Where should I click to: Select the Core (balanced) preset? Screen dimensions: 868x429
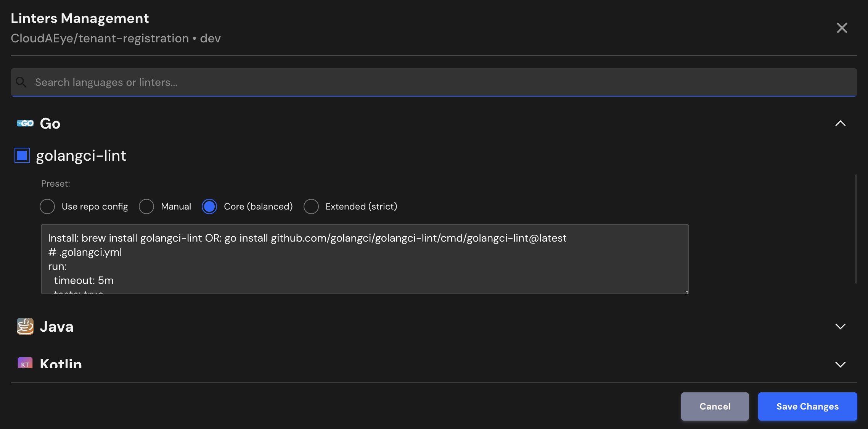click(209, 206)
